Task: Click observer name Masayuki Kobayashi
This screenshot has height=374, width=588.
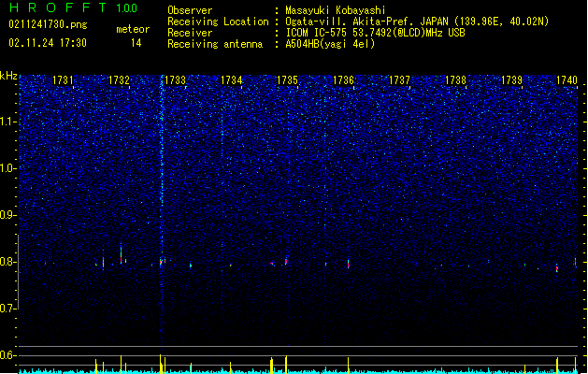Action: pyautogui.click(x=336, y=10)
